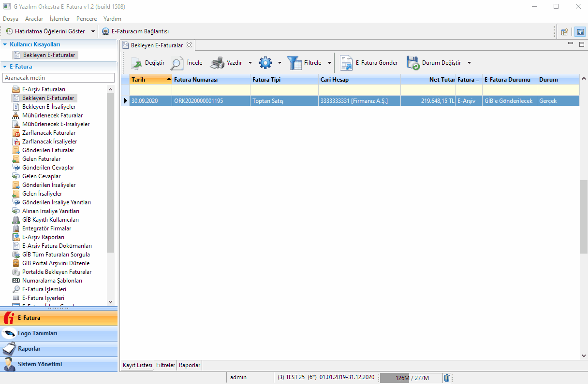The height and width of the screenshot is (384, 588).
Task: Open the Sistem Yönetimi module
Action: click(x=40, y=364)
